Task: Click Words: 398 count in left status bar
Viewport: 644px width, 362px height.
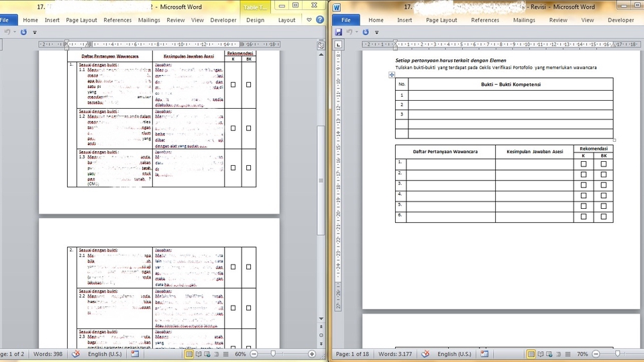Action: tap(48, 354)
